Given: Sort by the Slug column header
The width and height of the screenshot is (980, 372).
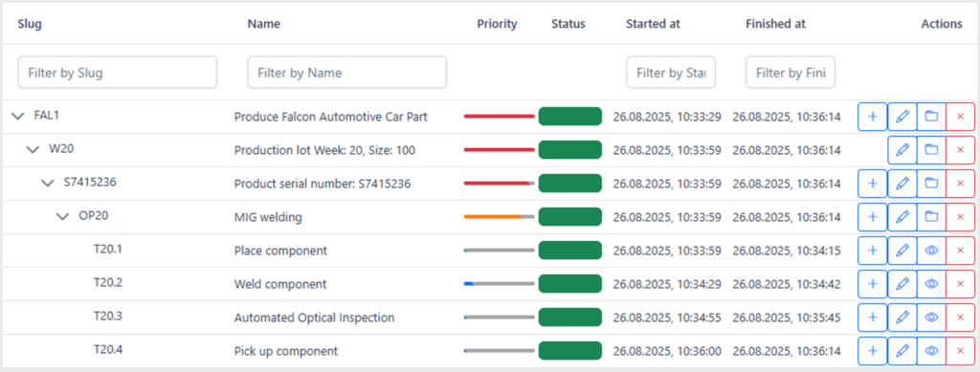Looking at the screenshot, I should [x=30, y=24].
